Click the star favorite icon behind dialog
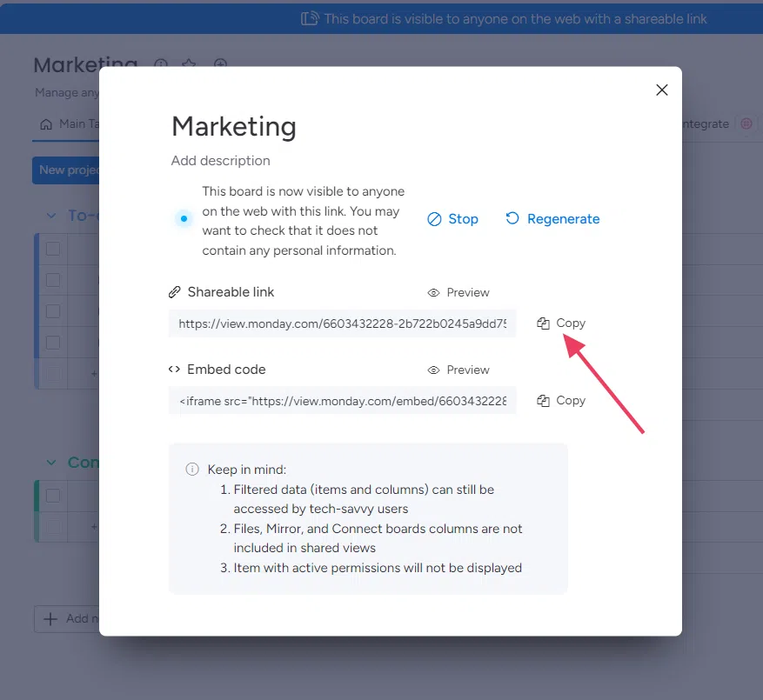This screenshot has width=763, height=700. [189, 64]
